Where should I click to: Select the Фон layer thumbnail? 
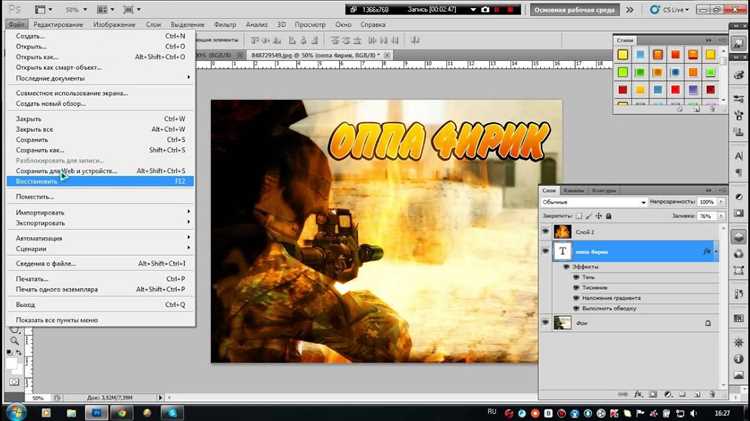point(562,323)
